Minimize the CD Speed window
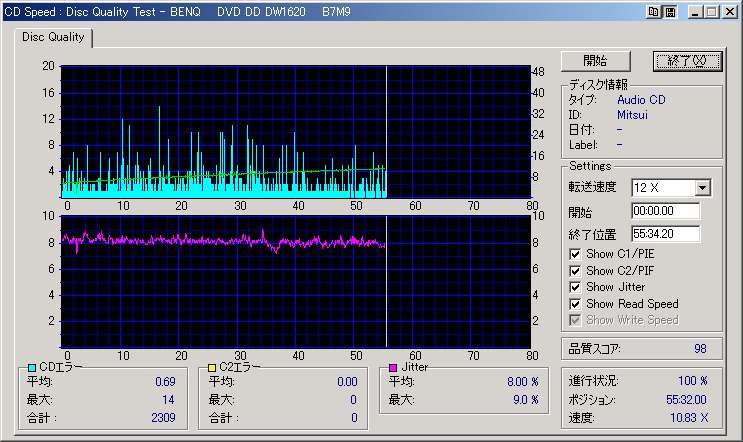Viewport: 743px width, 442px height. pos(694,12)
